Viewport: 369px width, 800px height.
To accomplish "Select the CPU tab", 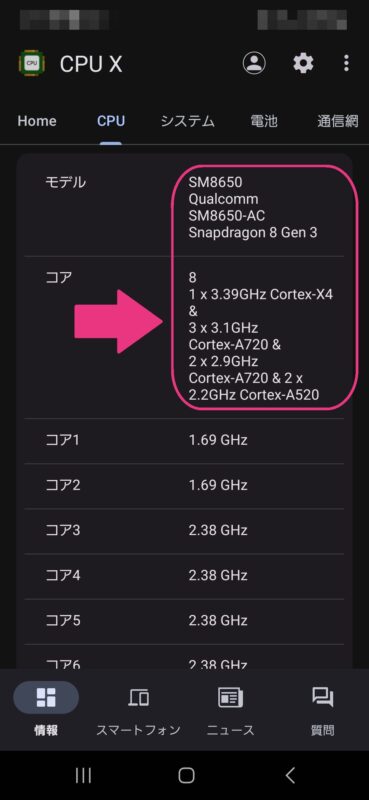I will click(x=111, y=121).
